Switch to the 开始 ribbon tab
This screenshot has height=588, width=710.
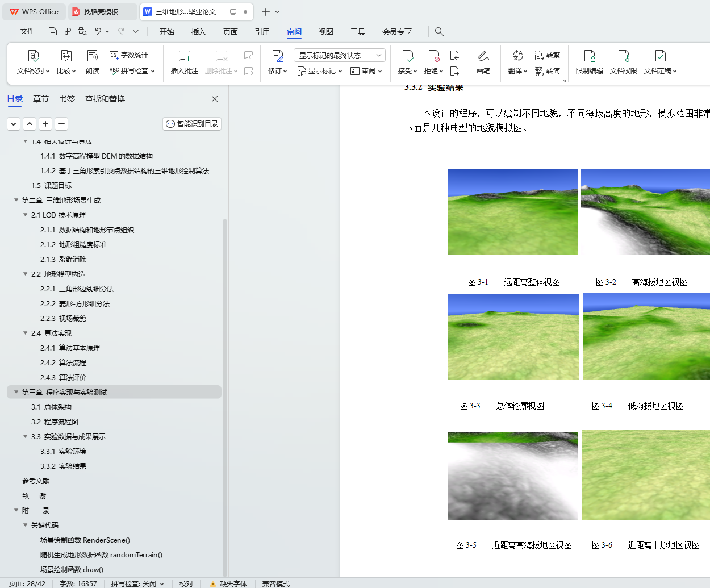167,32
